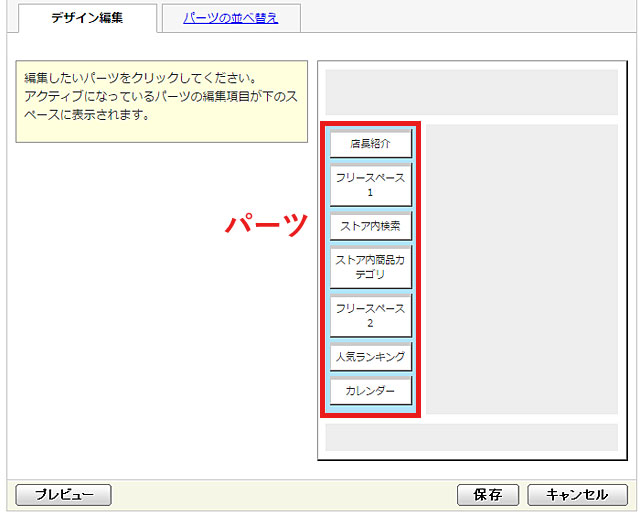Click the ストア内検索 part

click(371, 226)
